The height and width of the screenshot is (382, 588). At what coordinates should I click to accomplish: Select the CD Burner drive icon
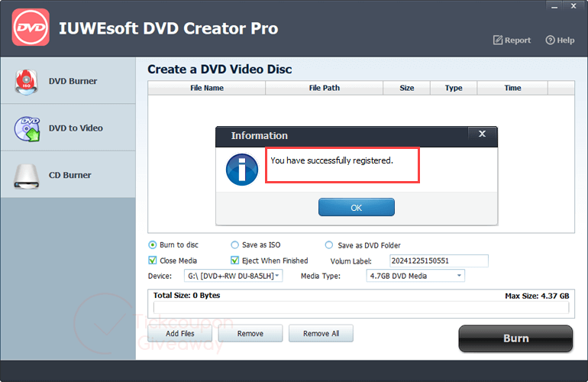[x=26, y=176]
